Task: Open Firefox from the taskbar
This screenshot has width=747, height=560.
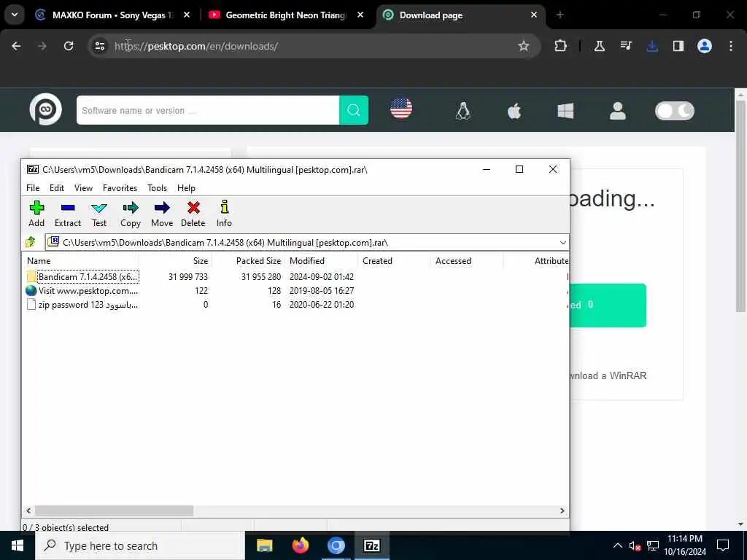Action: pyautogui.click(x=300, y=545)
